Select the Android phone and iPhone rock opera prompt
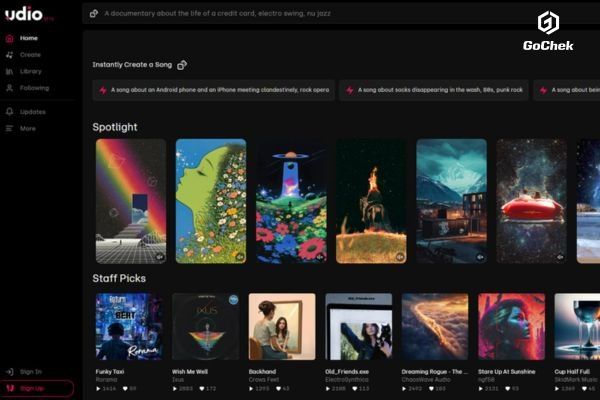 point(214,90)
